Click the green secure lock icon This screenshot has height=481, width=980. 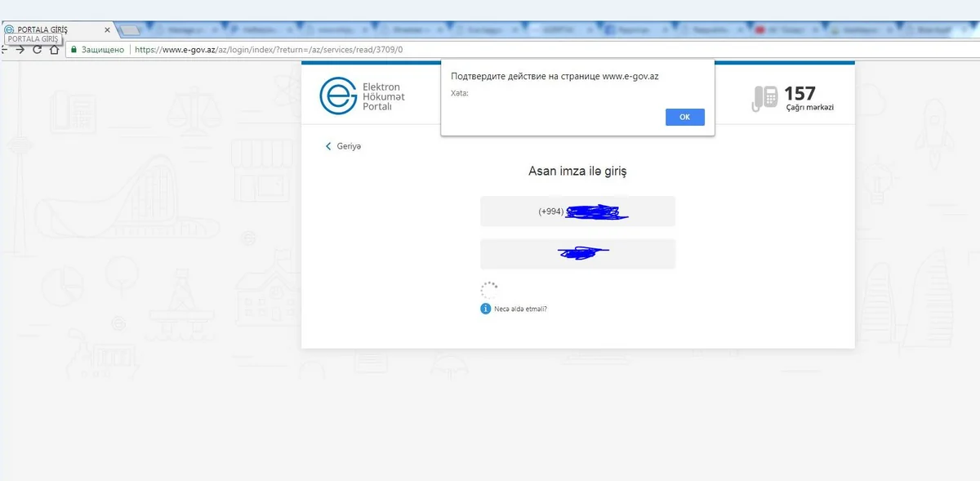tap(73, 50)
